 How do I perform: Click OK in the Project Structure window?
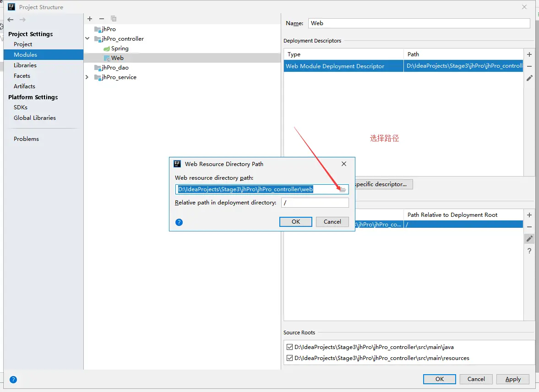click(x=439, y=379)
